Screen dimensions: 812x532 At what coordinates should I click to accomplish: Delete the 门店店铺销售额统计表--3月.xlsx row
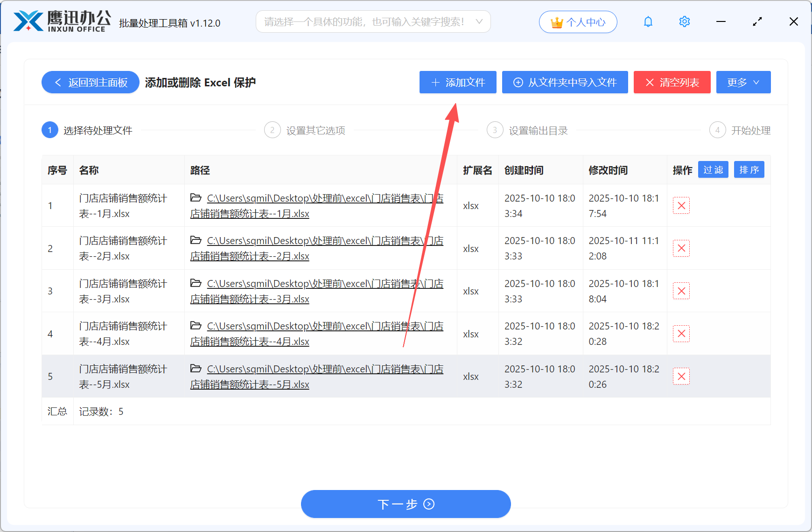[x=681, y=291]
